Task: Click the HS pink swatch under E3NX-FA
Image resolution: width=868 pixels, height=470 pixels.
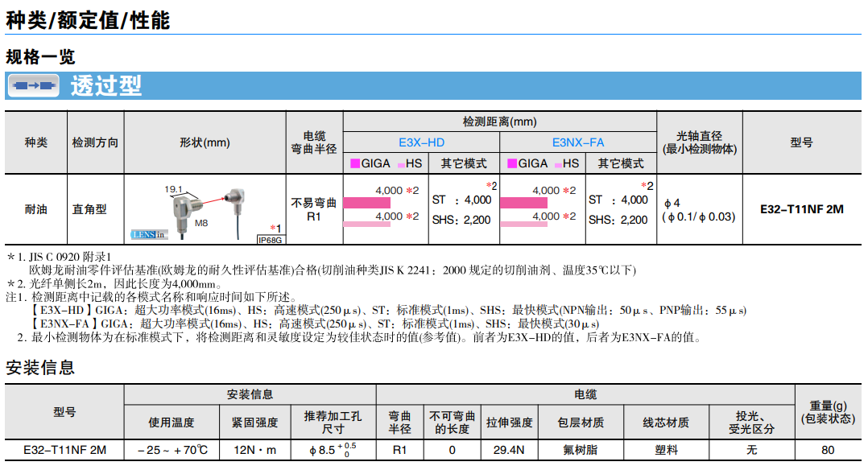Action: (558, 165)
